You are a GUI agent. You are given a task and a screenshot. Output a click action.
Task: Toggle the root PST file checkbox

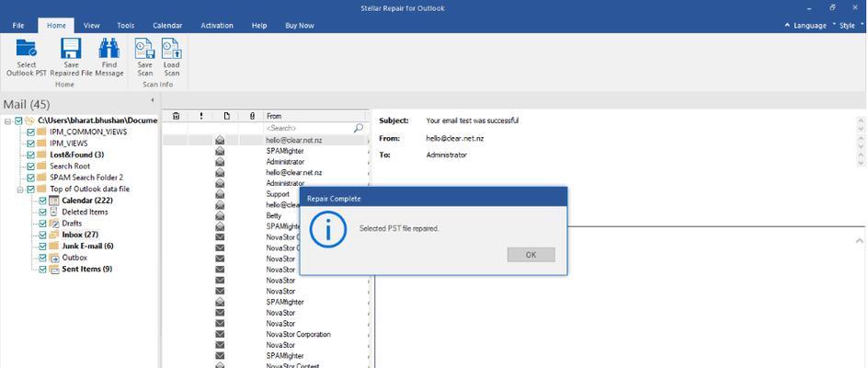[x=18, y=121]
